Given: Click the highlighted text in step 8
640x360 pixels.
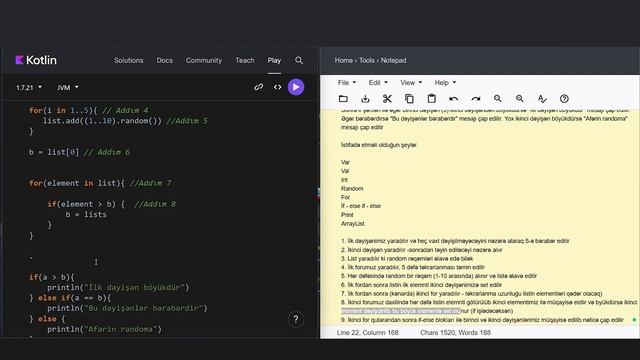Looking at the screenshot, I should tap(400, 311).
